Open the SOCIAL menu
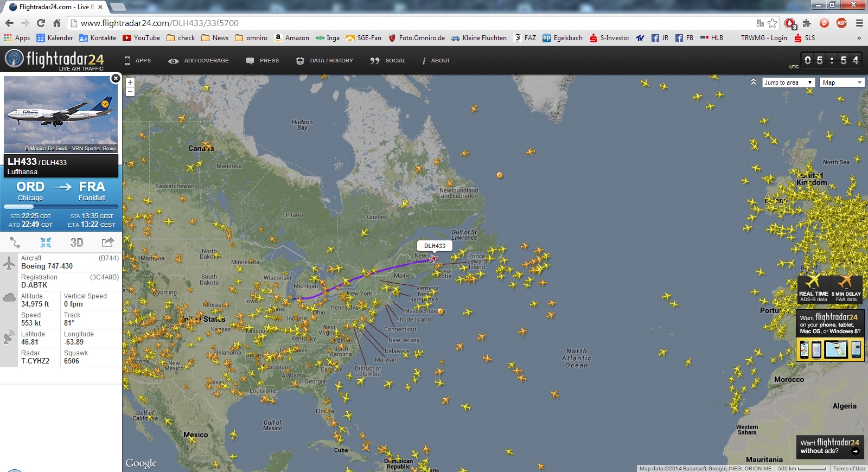This screenshot has height=472, width=868. tap(388, 61)
